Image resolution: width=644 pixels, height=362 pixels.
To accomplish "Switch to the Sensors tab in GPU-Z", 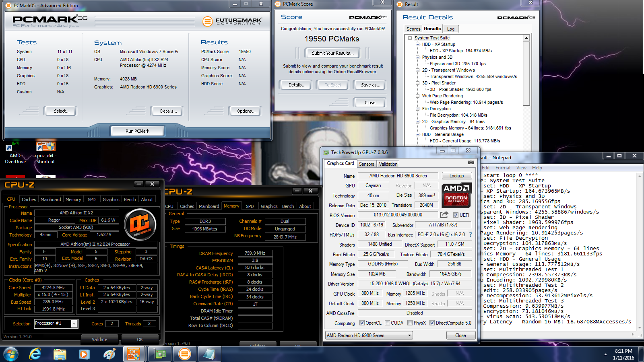I will [x=366, y=164].
